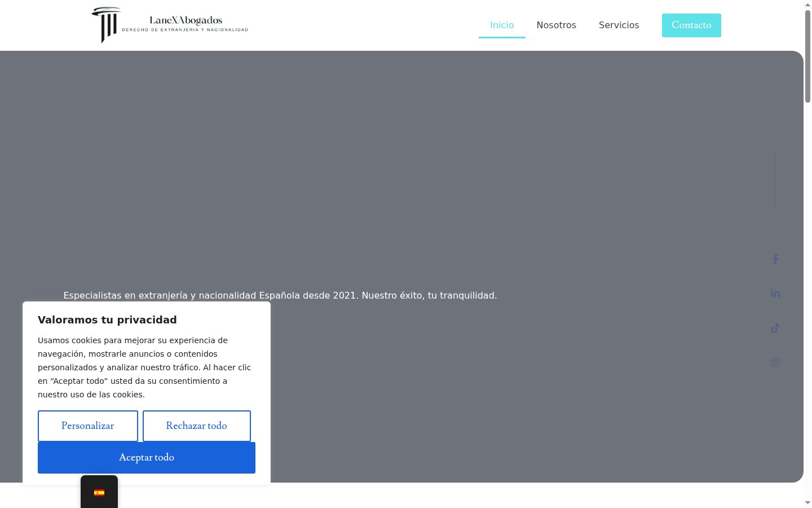Open the LinkedIn social icon

[x=775, y=294]
